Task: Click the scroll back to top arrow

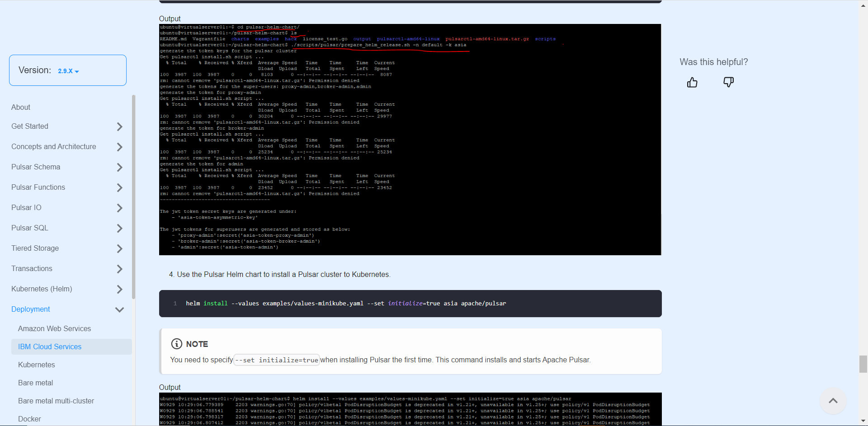Action: click(833, 401)
